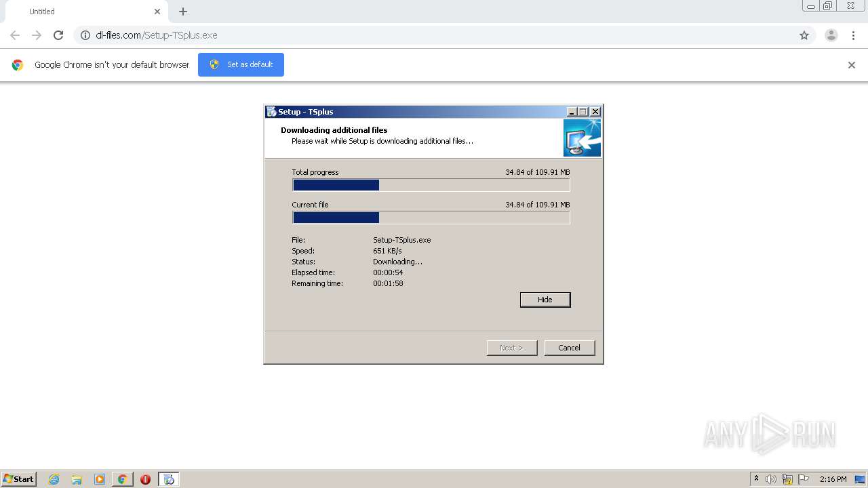
Task: Open the network status tray icon
Action: point(787,479)
